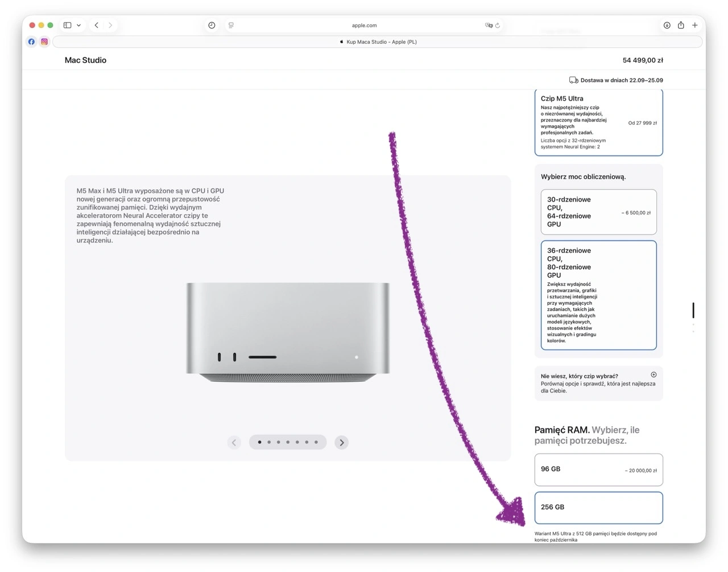Viewport: 728px width, 572px height.
Task: Minimize the Safari window
Action: pos(41,25)
